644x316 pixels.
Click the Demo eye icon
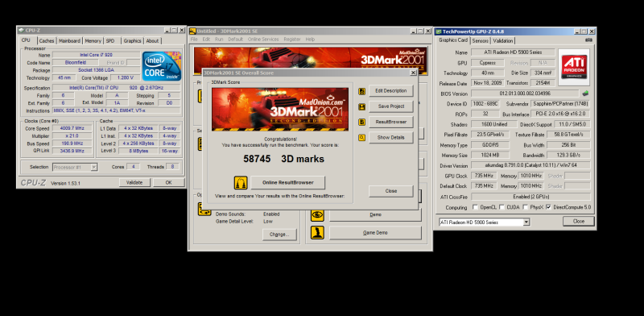(x=317, y=214)
